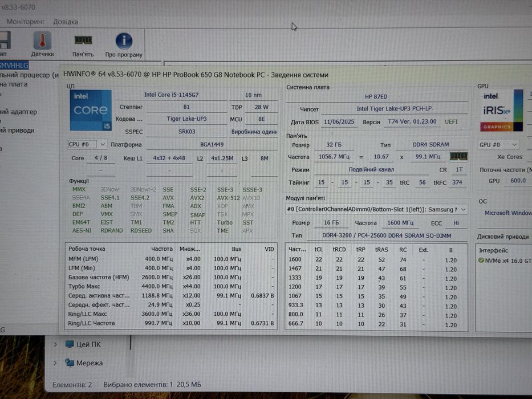Click the Турбо Макс row in operating points

(171, 286)
